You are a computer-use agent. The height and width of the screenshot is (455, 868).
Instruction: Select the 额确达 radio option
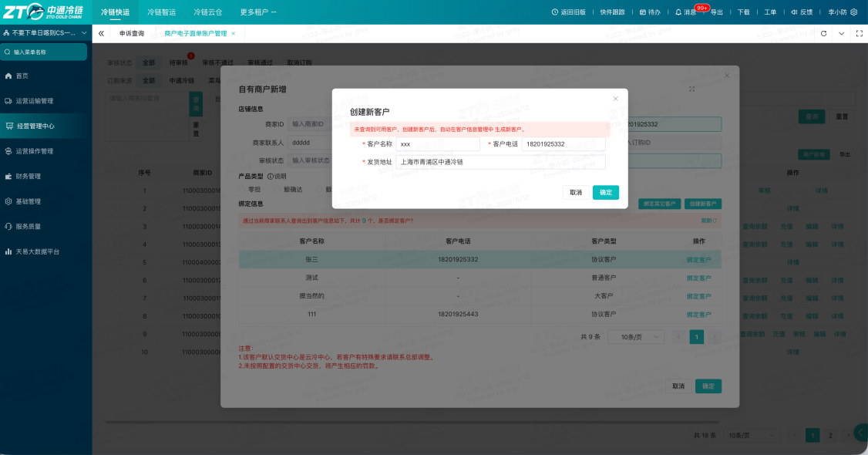(278, 189)
